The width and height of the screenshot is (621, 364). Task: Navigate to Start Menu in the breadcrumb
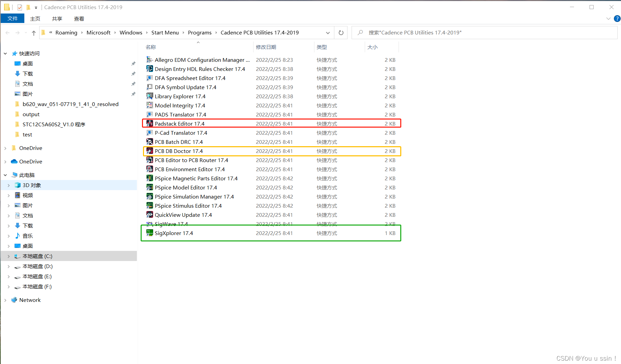(x=165, y=32)
